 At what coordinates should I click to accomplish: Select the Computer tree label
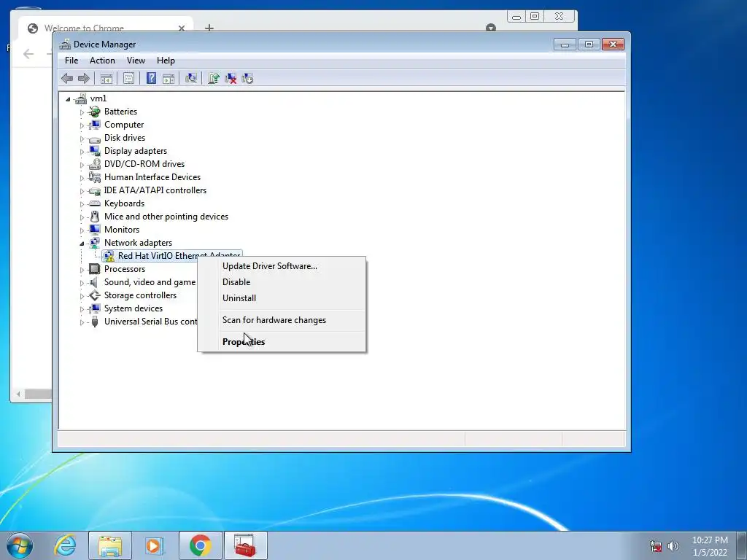[x=124, y=125]
